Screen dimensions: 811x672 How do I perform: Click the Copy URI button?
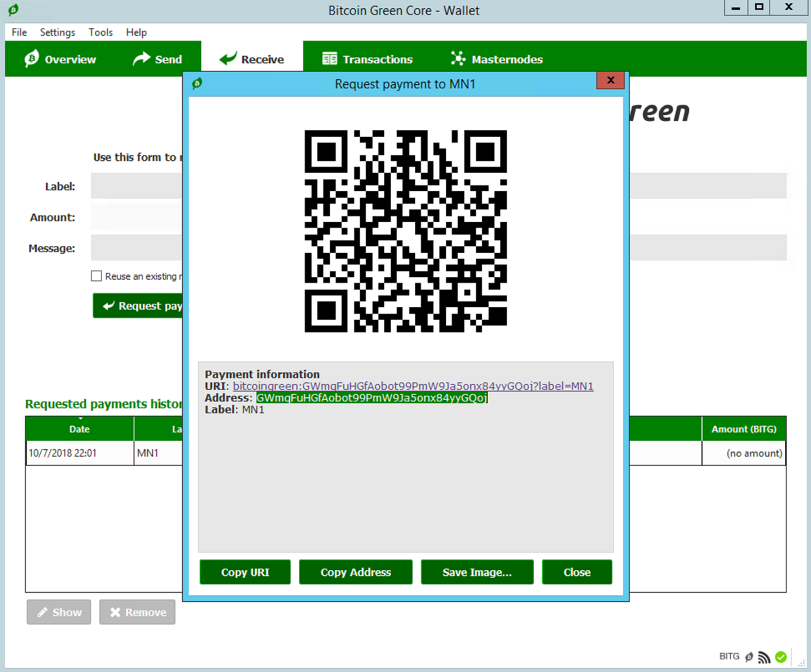coord(245,572)
